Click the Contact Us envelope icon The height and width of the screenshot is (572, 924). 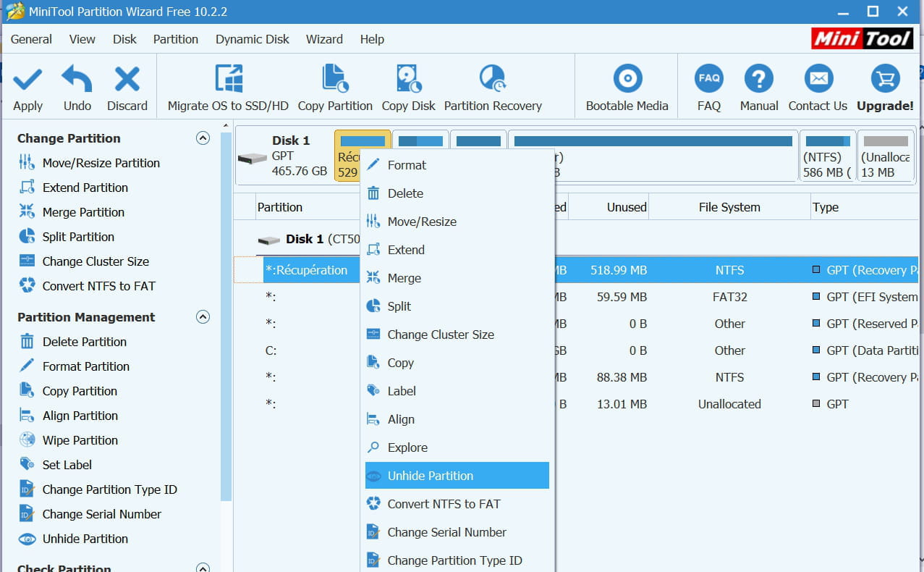click(x=818, y=79)
